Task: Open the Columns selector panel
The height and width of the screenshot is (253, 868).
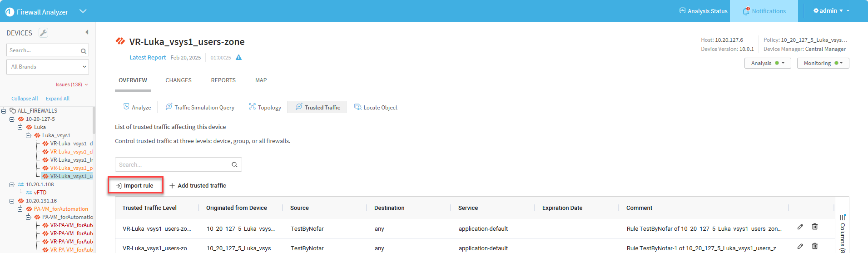Action: (843, 232)
